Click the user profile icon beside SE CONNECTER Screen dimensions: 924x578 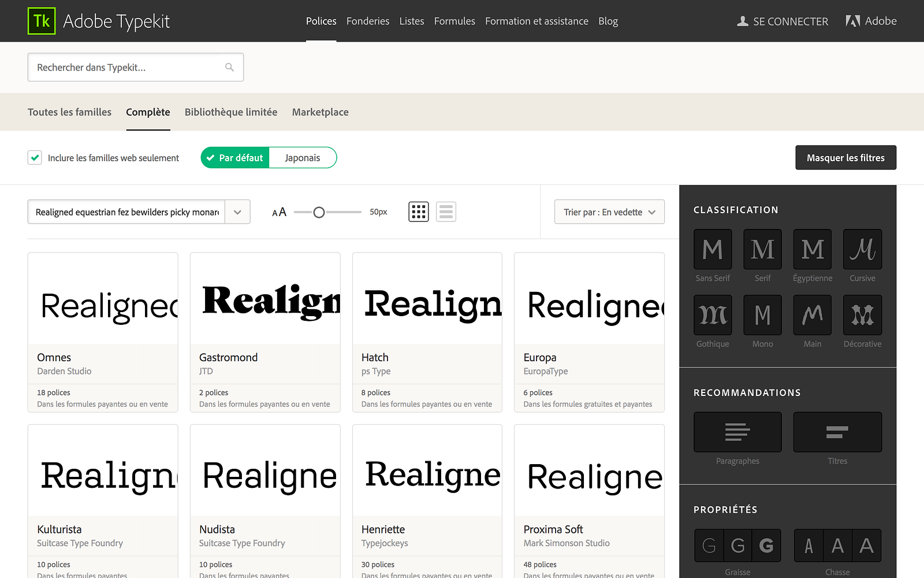pyautogui.click(x=743, y=21)
